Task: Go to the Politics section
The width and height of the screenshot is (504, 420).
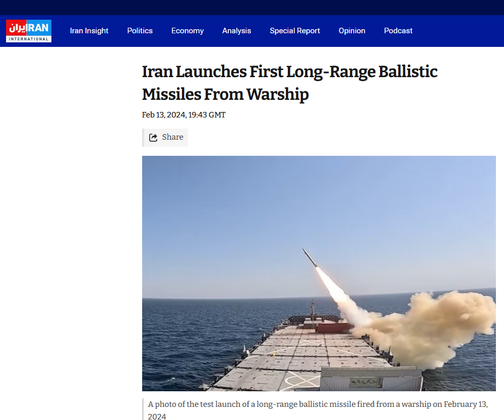Action: tap(140, 31)
